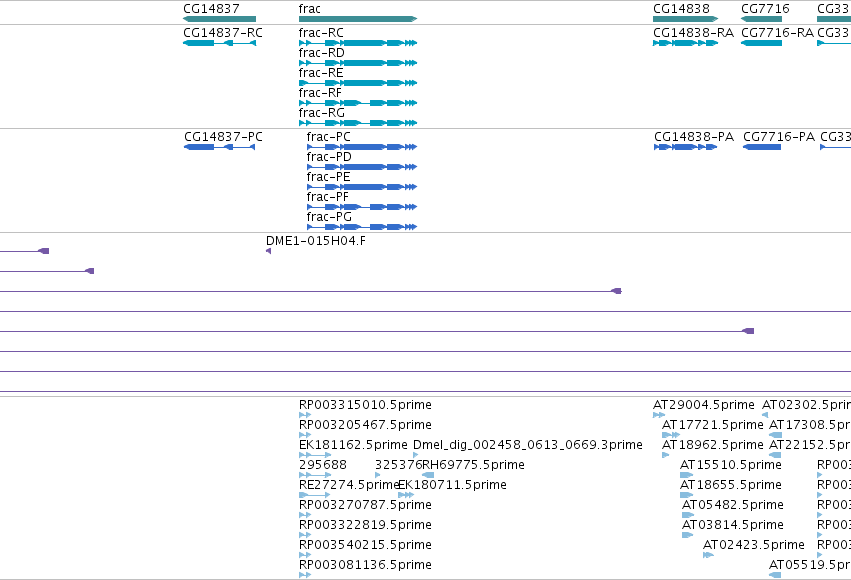Click the CG7716-RA transcript glyph
This screenshot has width=851, height=580.
tap(761, 43)
